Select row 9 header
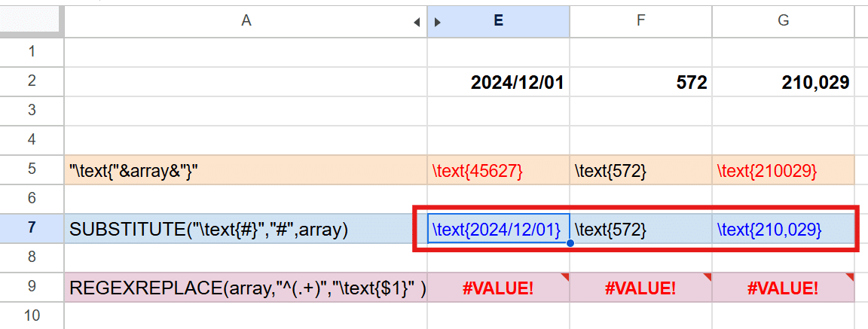This screenshot has width=868, height=329. (x=32, y=287)
